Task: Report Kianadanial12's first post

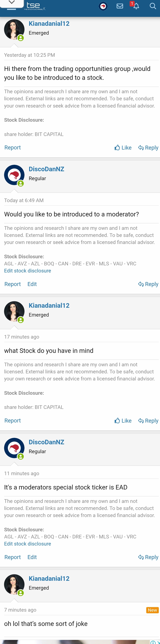Action: click(13, 148)
